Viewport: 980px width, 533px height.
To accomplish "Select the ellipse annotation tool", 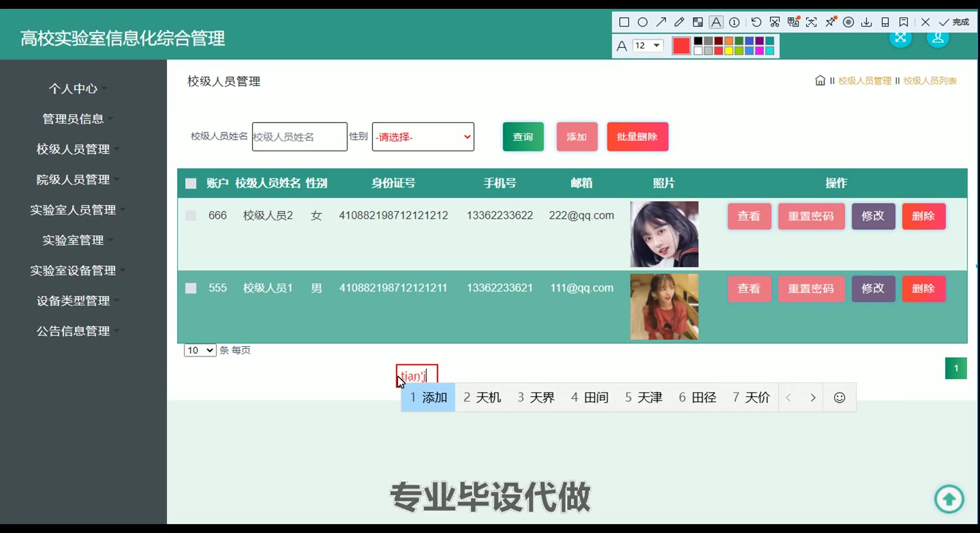I will 642,22.
